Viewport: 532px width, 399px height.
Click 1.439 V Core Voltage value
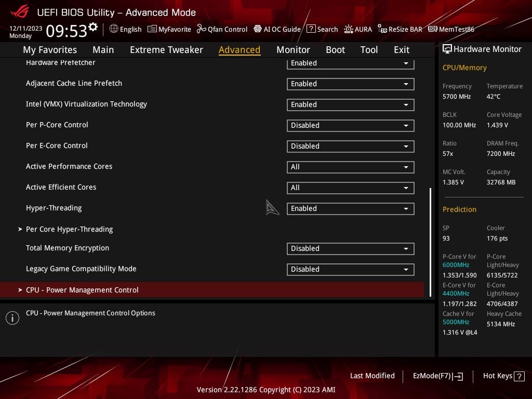click(x=497, y=125)
